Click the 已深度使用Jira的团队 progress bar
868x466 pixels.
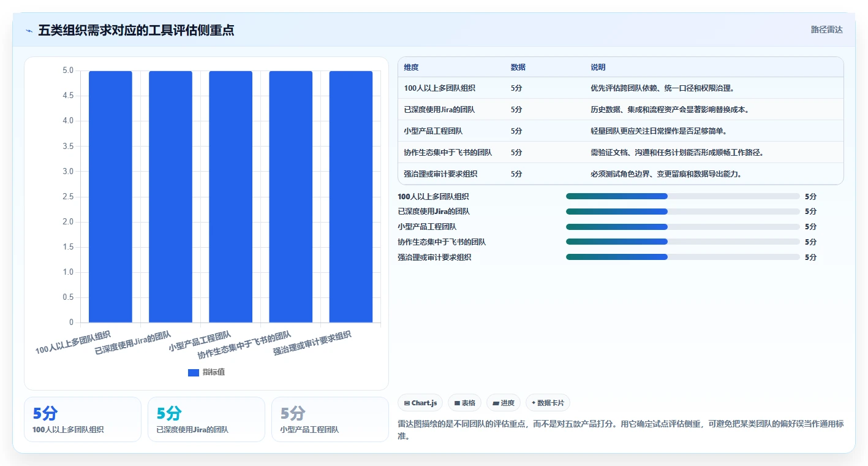pyautogui.click(x=683, y=212)
